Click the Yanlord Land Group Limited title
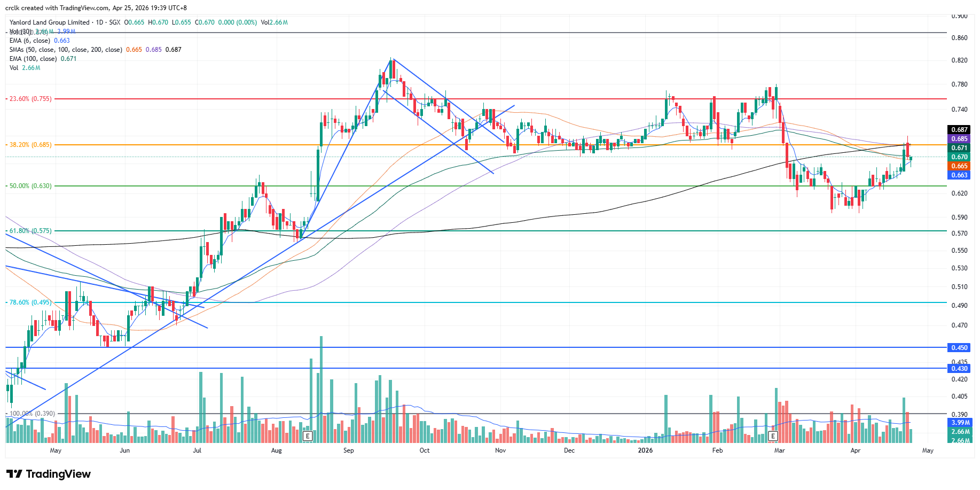The width and height of the screenshot is (980, 490). pyautogui.click(x=49, y=22)
